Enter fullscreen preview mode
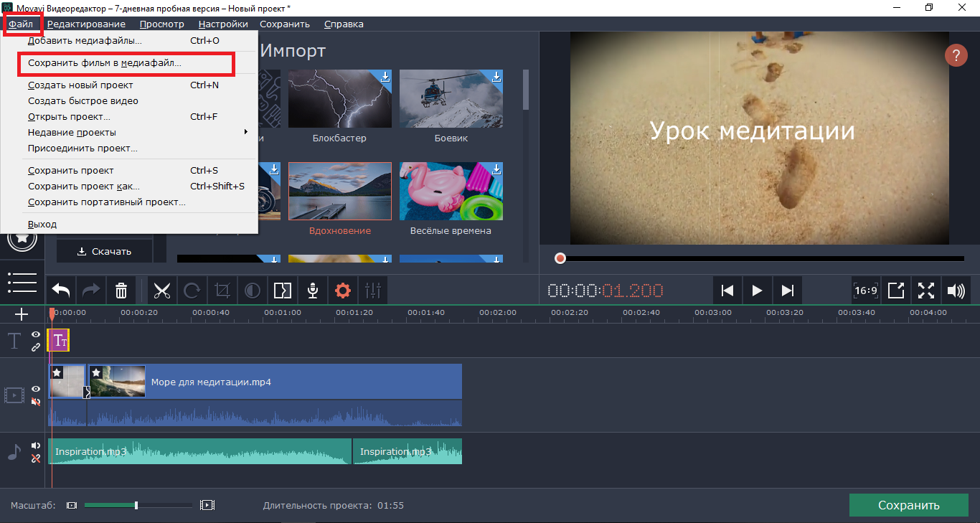Viewport: 980px width, 523px height. pyautogui.click(x=926, y=291)
